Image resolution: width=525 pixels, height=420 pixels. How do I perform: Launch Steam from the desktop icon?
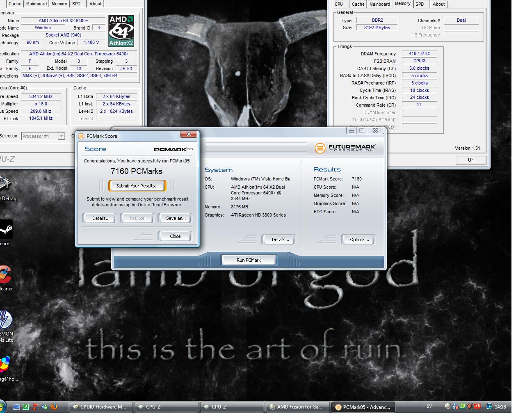click(5, 233)
